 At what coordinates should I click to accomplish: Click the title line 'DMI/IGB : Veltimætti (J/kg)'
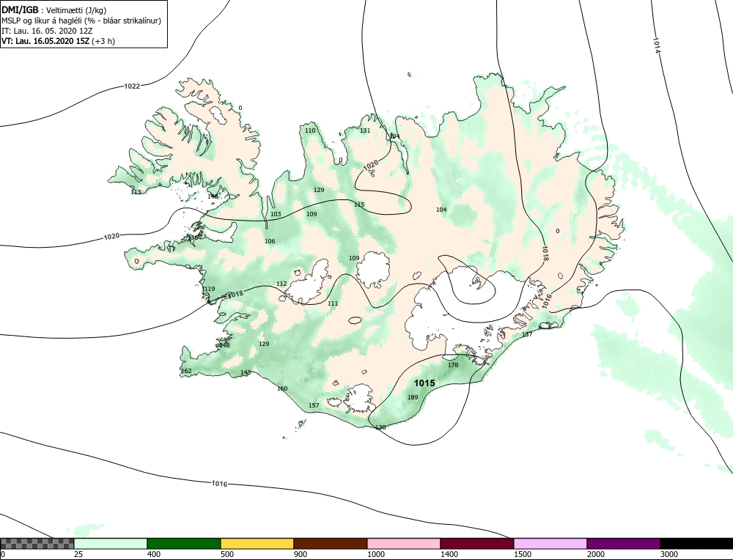pos(54,10)
